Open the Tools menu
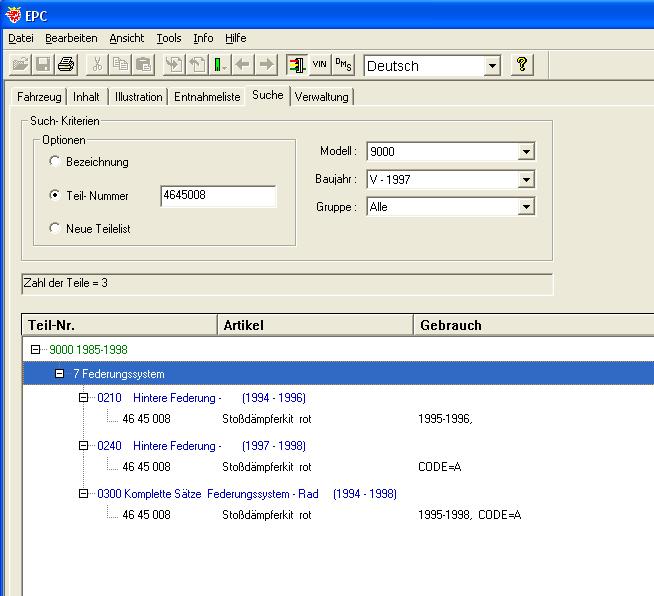Viewport: 654px width, 596px height. (169, 38)
